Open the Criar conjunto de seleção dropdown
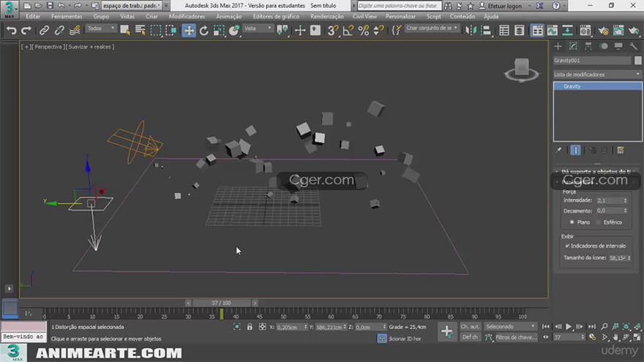 coord(431,29)
